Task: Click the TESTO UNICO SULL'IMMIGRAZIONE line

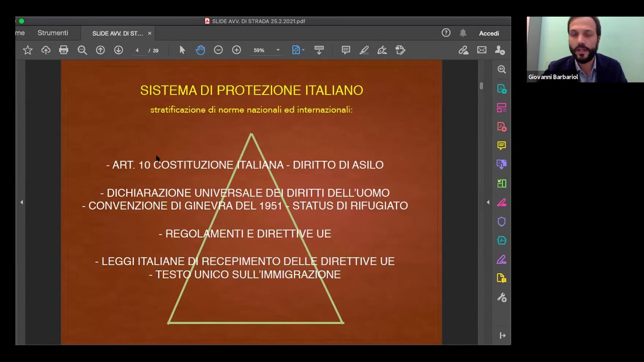Action: (245, 275)
